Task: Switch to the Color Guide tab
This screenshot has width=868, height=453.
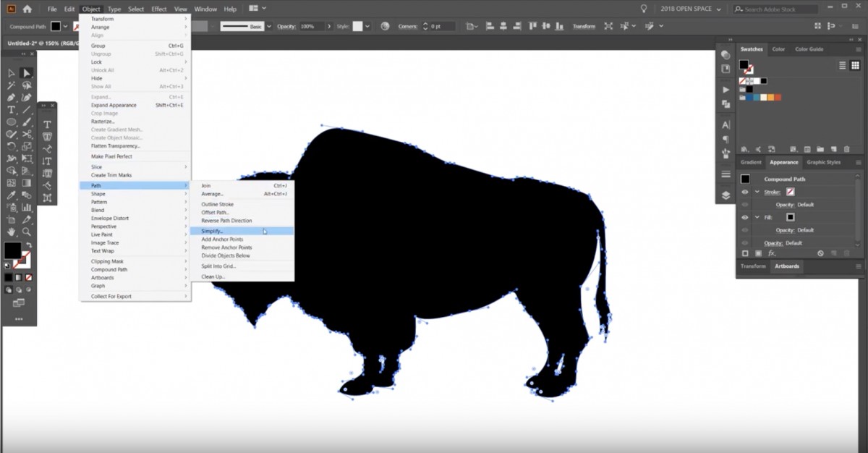Action: click(809, 49)
